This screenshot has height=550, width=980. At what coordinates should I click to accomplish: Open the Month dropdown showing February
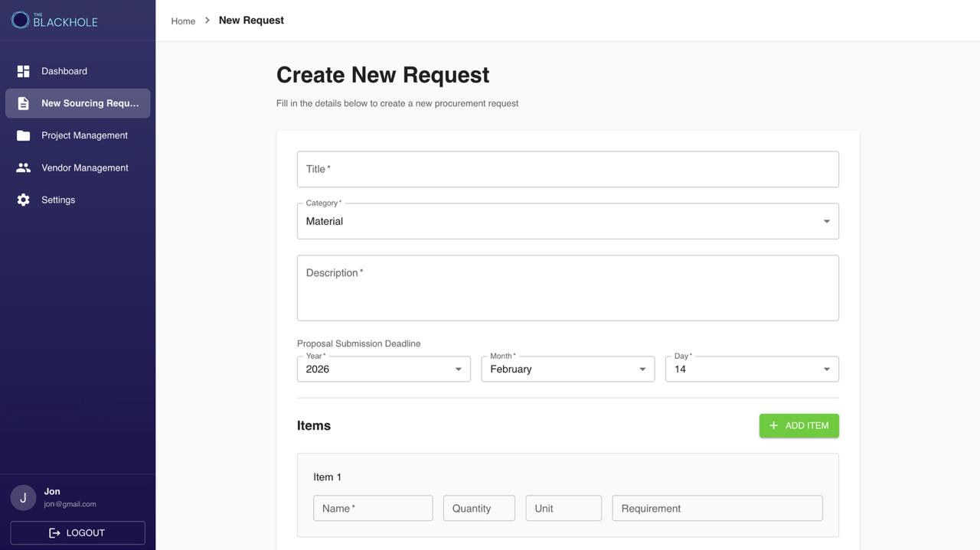pos(568,369)
